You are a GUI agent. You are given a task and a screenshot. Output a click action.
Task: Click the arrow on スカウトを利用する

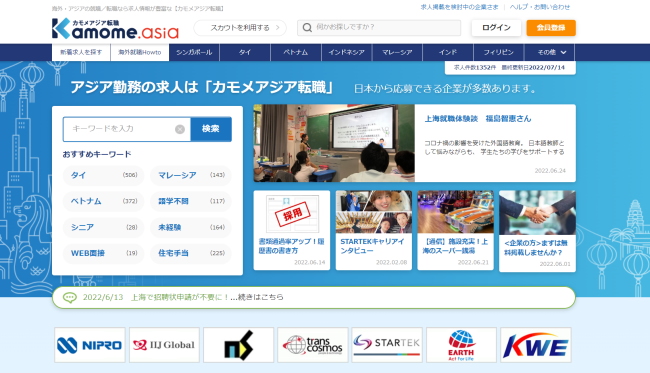[x=278, y=28]
